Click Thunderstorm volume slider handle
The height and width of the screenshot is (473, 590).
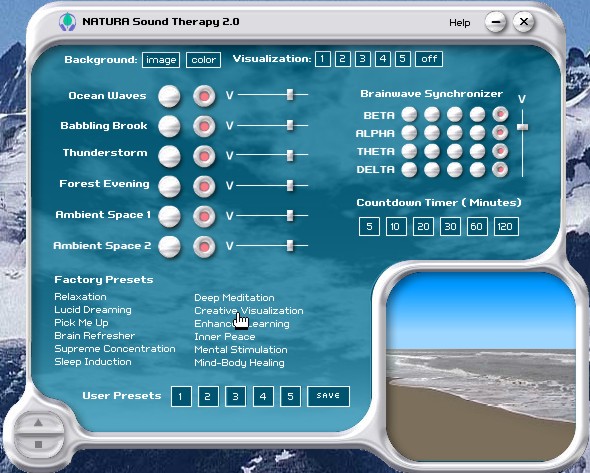coord(290,155)
